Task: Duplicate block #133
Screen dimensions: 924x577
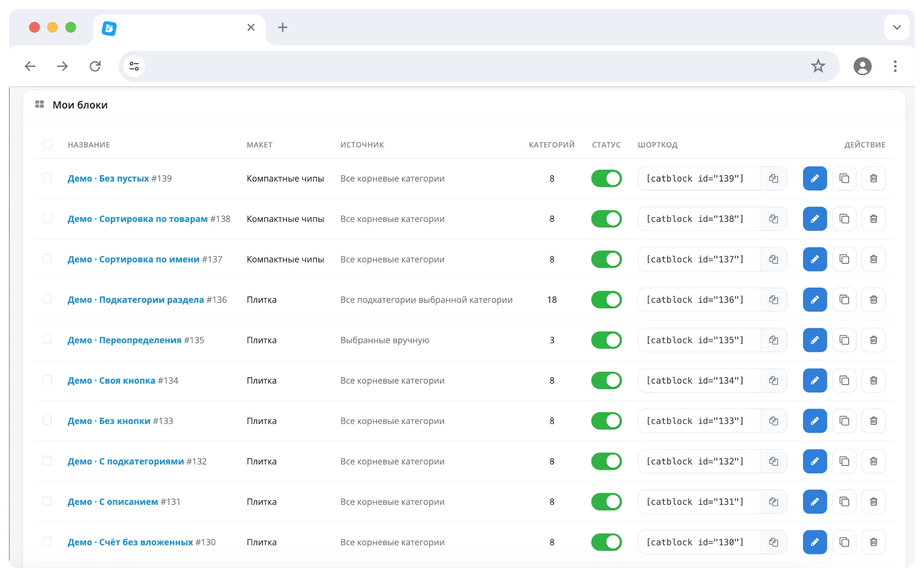Action: click(844, 421)
